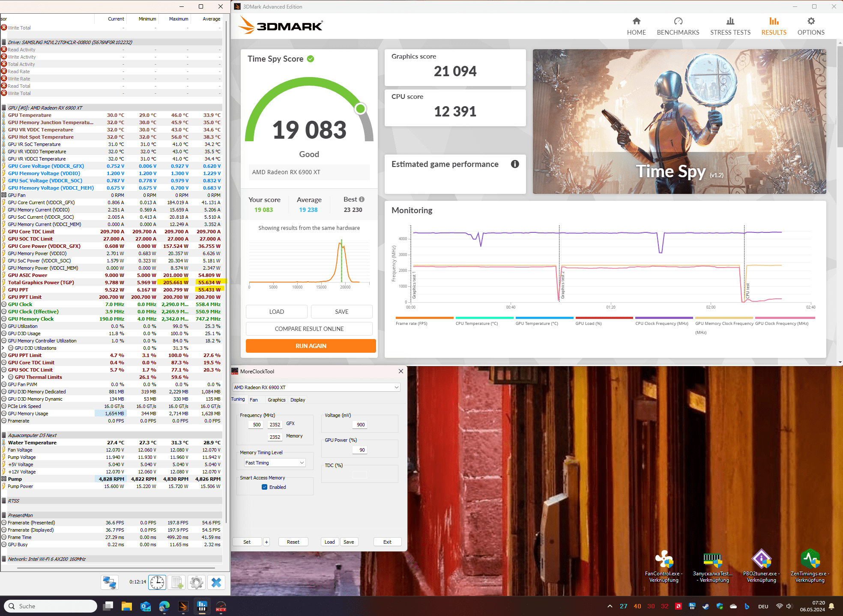Click the CPU Temperature legend color bar
The width and height of the screenshot is (843, 616).
click(484, 318)
